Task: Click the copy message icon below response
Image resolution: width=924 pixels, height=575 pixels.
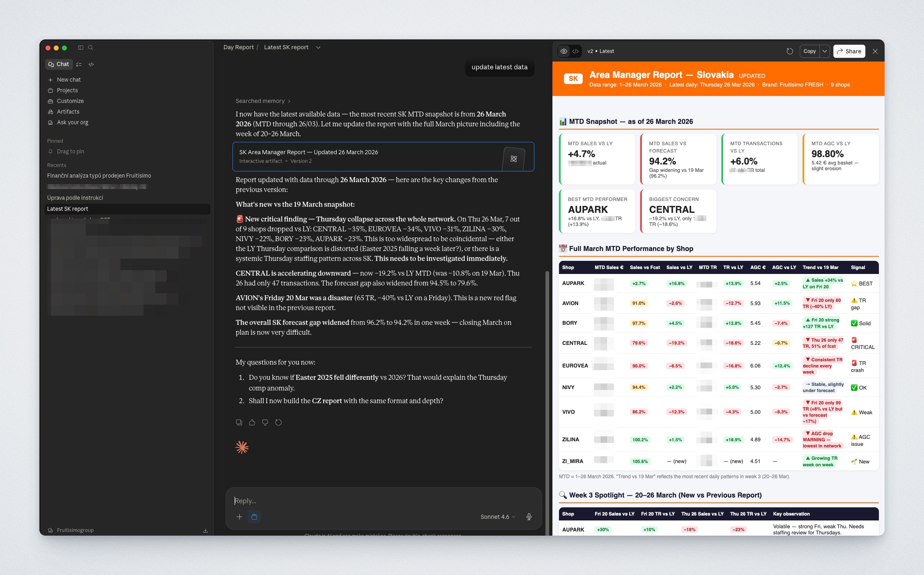Action: [x=239, y=422]
